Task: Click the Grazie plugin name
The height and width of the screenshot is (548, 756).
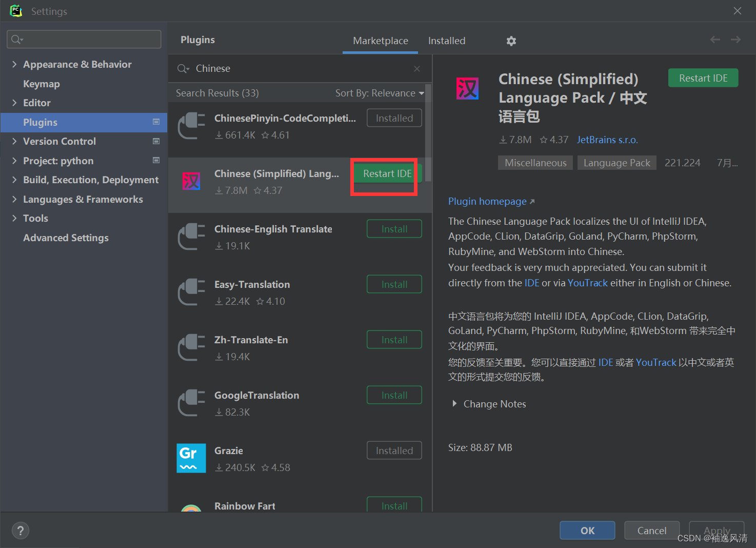Action: coord(229,451)
